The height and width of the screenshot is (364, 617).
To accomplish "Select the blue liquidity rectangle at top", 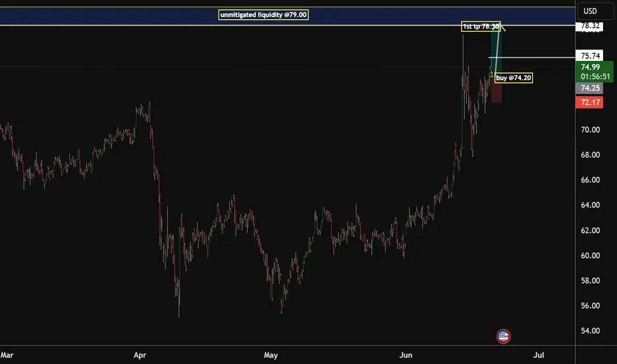I will click(287, 16).
